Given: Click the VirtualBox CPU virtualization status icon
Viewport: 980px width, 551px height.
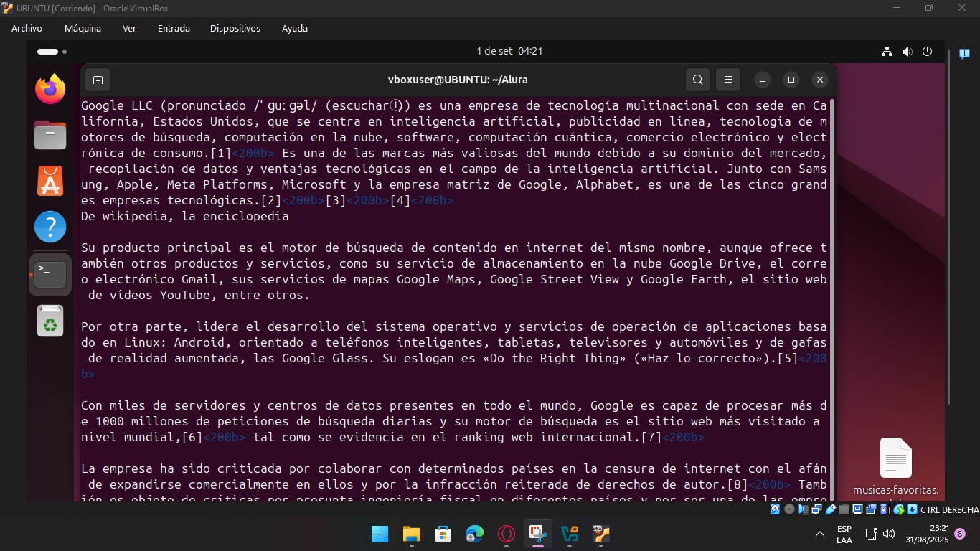Looking at the screenshot, I should tap(885, 509).
